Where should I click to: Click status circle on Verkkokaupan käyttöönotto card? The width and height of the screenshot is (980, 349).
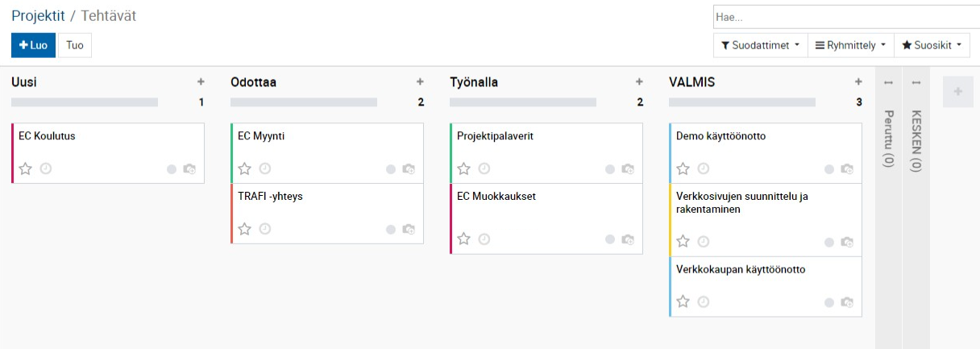[x=829, y=302]
